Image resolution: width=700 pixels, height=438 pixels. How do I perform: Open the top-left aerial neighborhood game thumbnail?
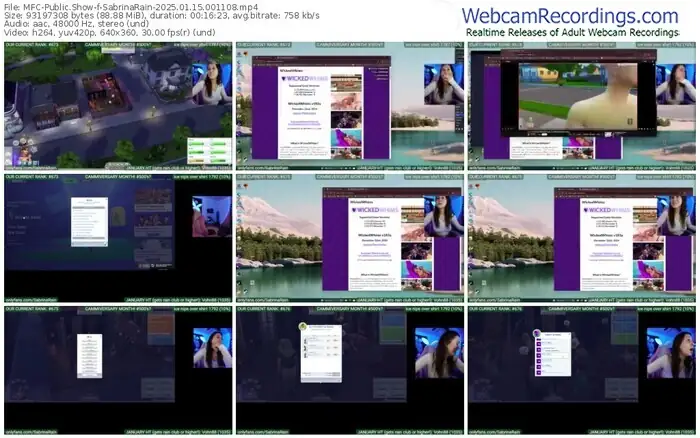[x=118, y=107]
